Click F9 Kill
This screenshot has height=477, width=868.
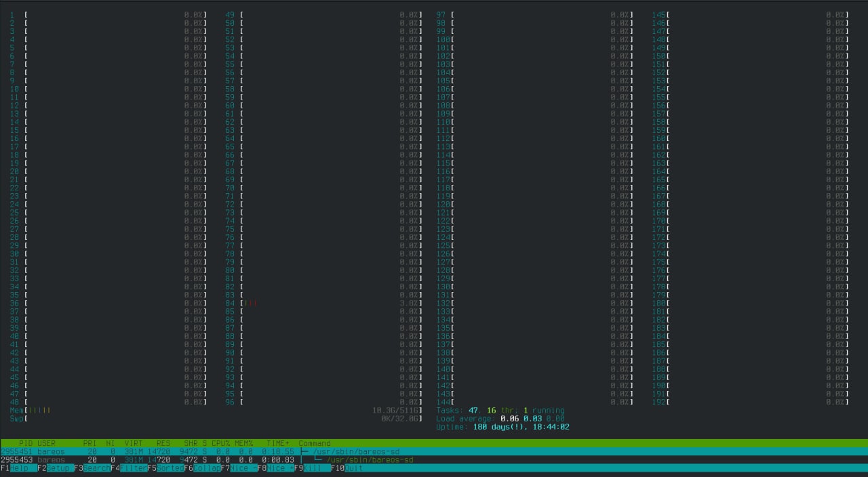311,468
